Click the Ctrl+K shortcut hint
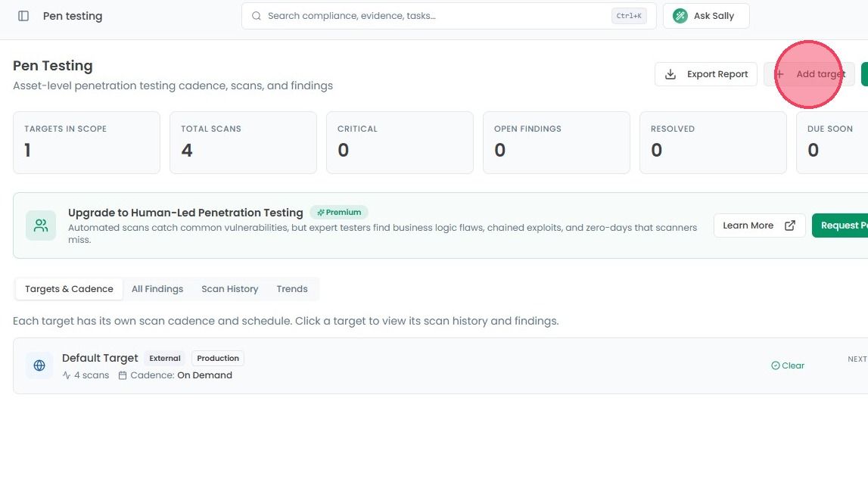 coord(629,16)
